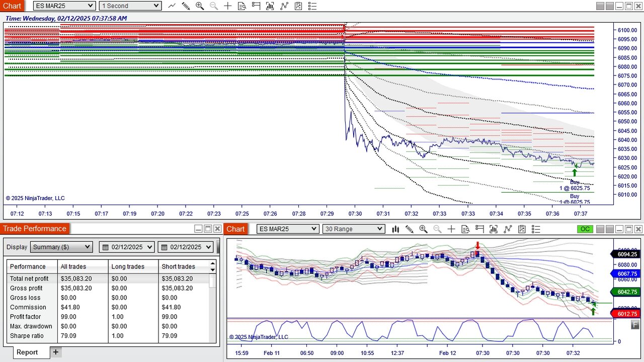The width and height of the screenshot is (644, 362).
Task: Select crosshair cursor in top chart toolbar
Action: (x=228, y=6)
